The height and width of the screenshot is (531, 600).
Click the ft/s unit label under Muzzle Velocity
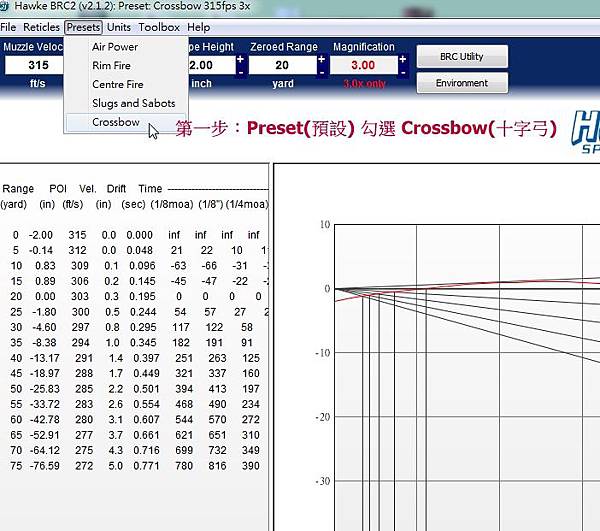[x=38, y=83]
